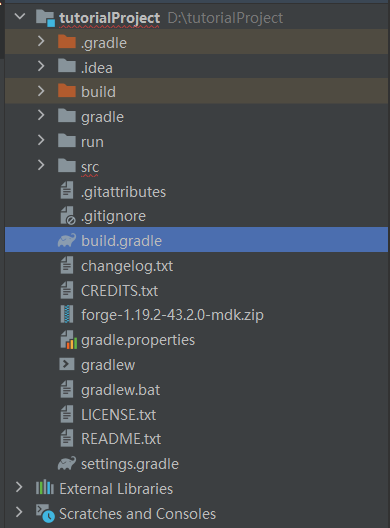Click the gradle.properties chart icon
The height and width of the screenshot is (528, 390).
click(x=68, y=339)
